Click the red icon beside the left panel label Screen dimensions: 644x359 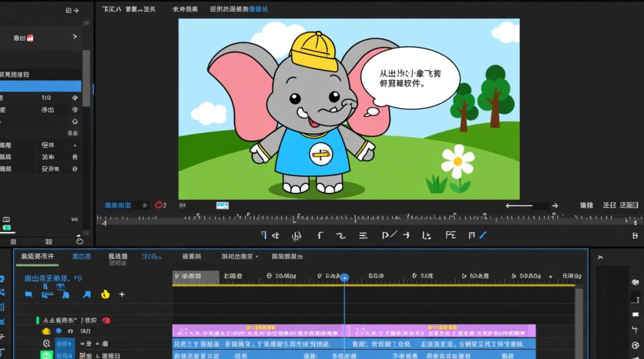pos(30,38)
